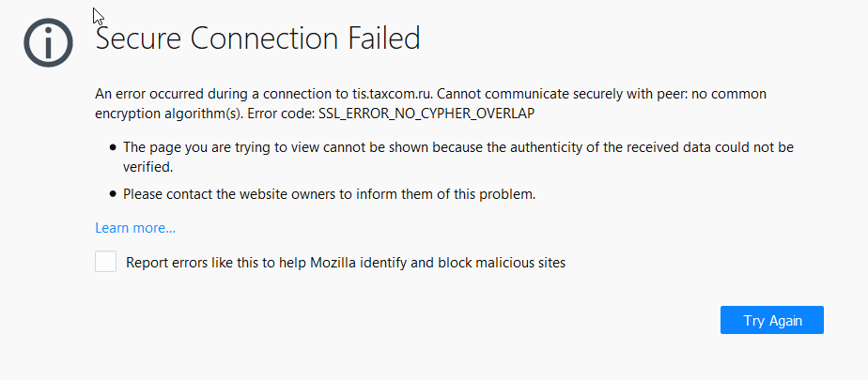
Task: Enable the report errors checkbox
Action: (106, 262)
